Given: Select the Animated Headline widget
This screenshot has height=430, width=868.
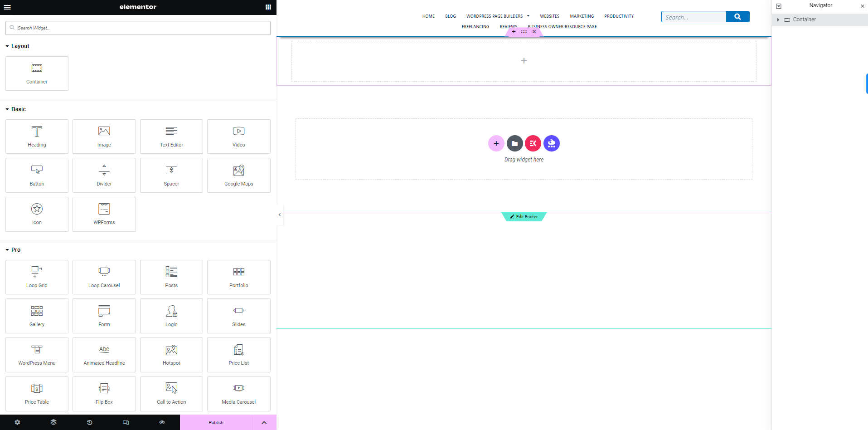Looking at the screenshot, I should point(104,355).
